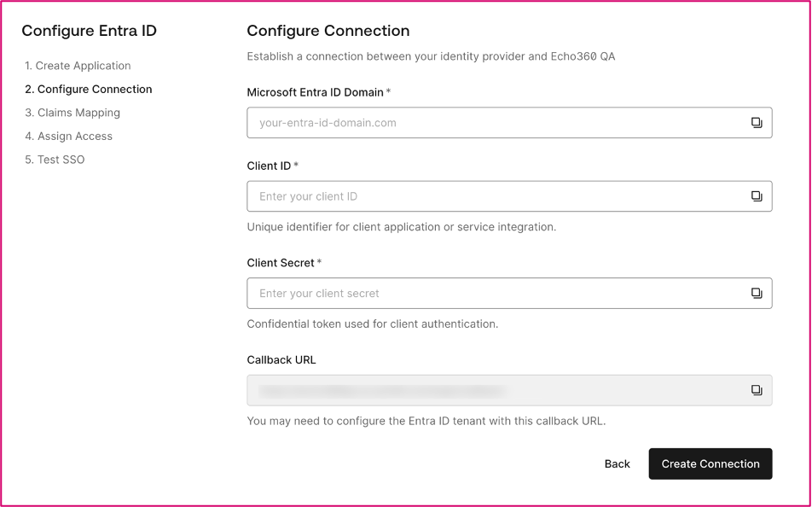Navigate to the Test SSO step
812x507 pixels.
click(55, 160)
